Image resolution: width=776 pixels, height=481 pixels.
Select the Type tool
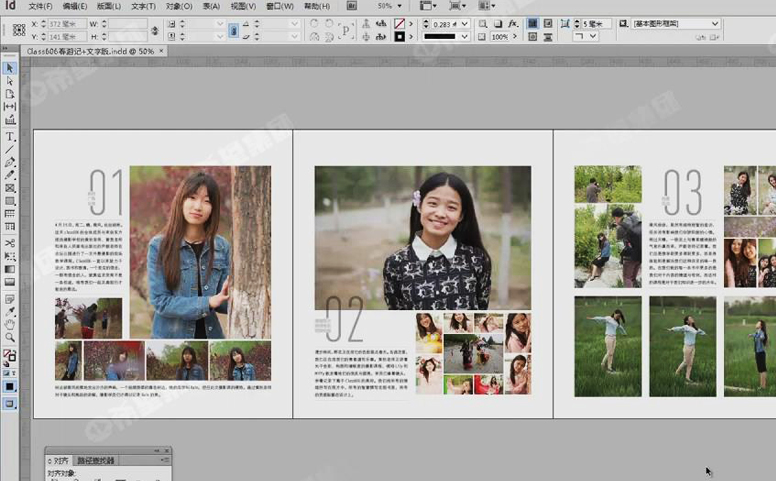coord(10,136)
